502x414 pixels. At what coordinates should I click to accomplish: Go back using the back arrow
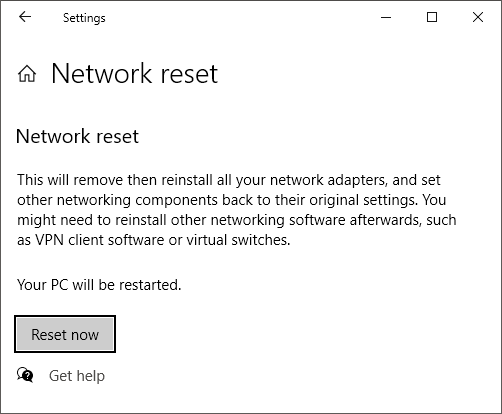click(25, 17)
